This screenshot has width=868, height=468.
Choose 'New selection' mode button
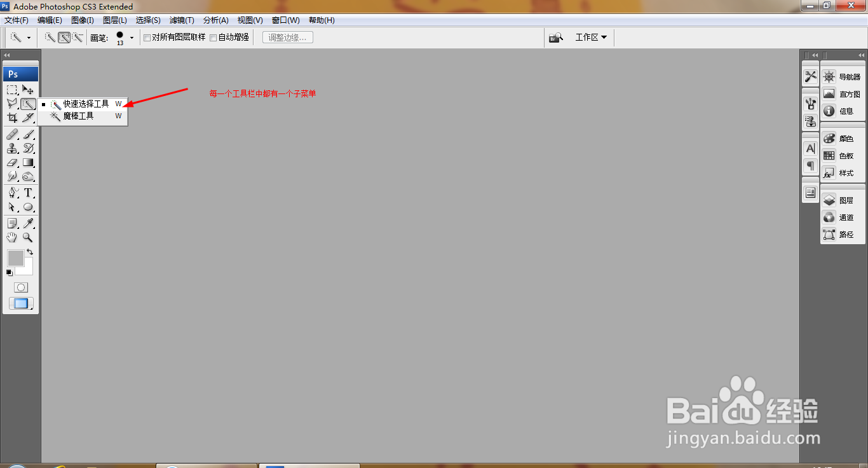[50, 38]
